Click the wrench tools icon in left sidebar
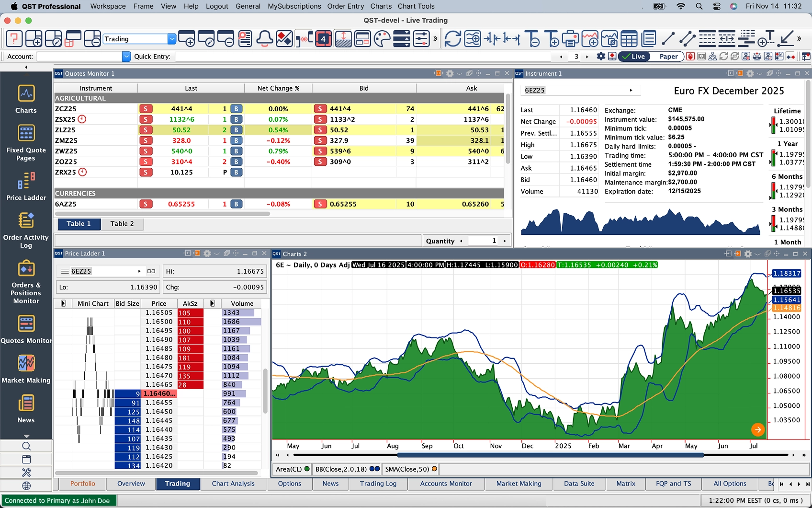The image size is (812, 508). coord(26,473)
